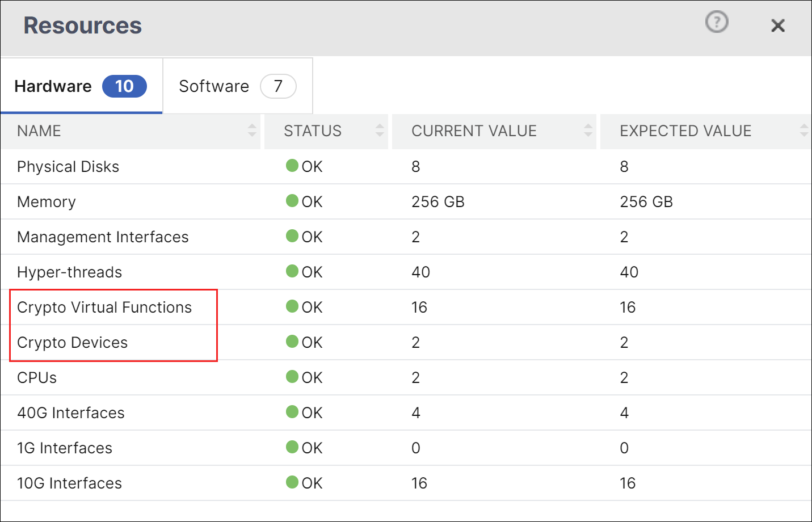Viewport: 812px width, 522px height.
Task: Select the Hyper-threads row name
Action: 70,272
